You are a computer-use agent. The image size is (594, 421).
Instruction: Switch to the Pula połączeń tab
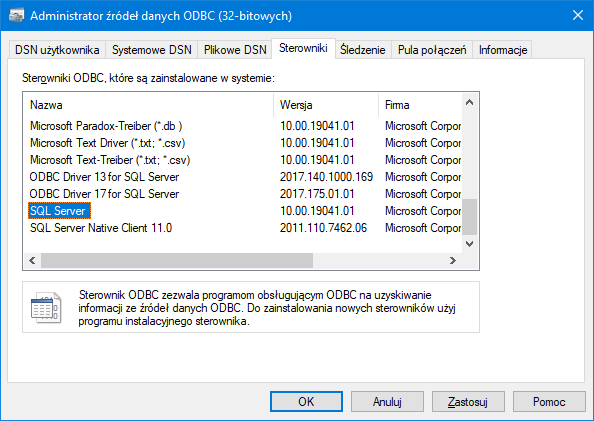pos(432,50)
